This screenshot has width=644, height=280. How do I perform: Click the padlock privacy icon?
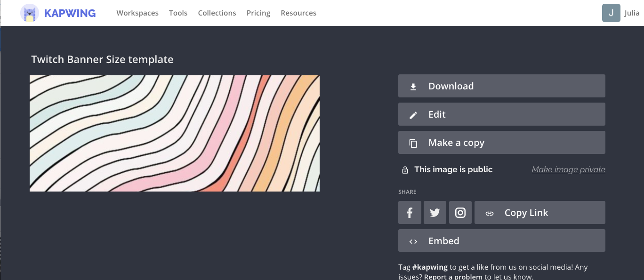point(405,170)
